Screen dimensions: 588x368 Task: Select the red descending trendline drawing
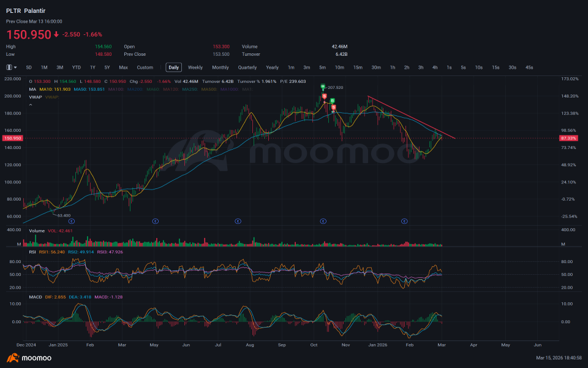[412, 118]
